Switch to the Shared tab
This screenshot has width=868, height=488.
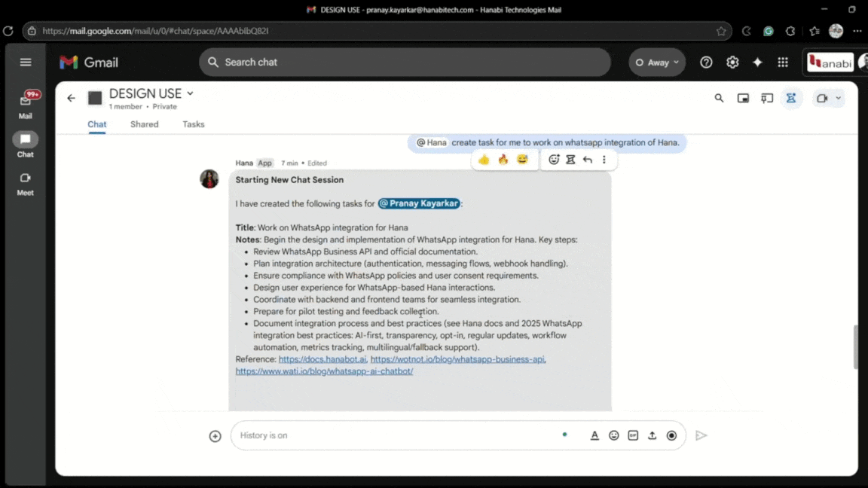144,124
